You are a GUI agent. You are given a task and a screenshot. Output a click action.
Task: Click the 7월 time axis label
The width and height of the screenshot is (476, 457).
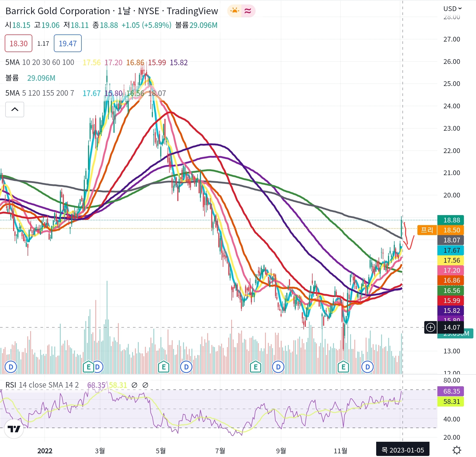click(220, 451)
